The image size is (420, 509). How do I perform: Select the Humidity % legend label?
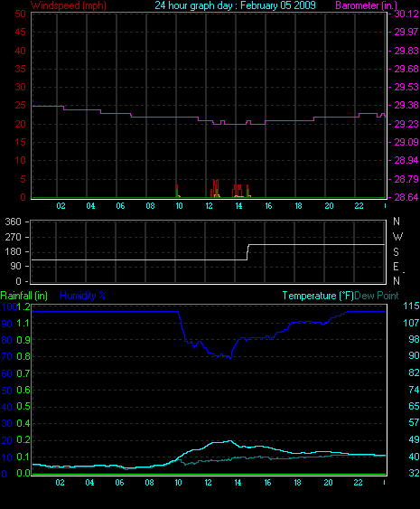click(83, 296)
